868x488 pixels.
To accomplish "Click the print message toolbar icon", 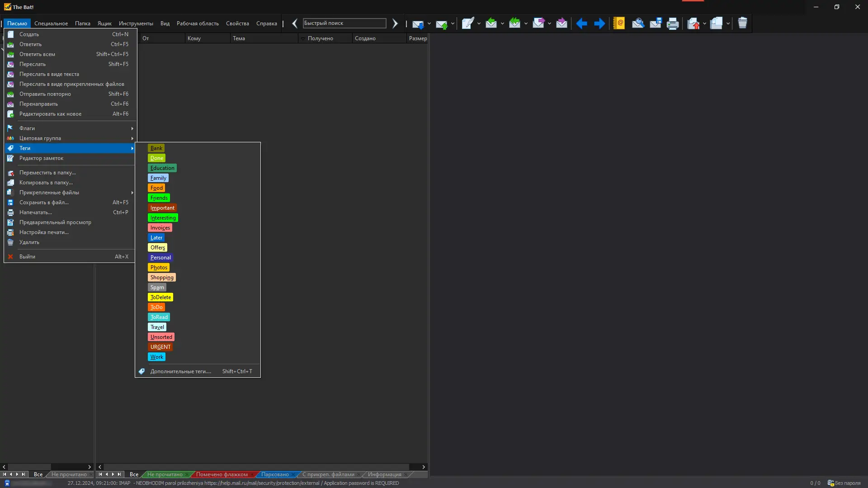I will [672, 23].
